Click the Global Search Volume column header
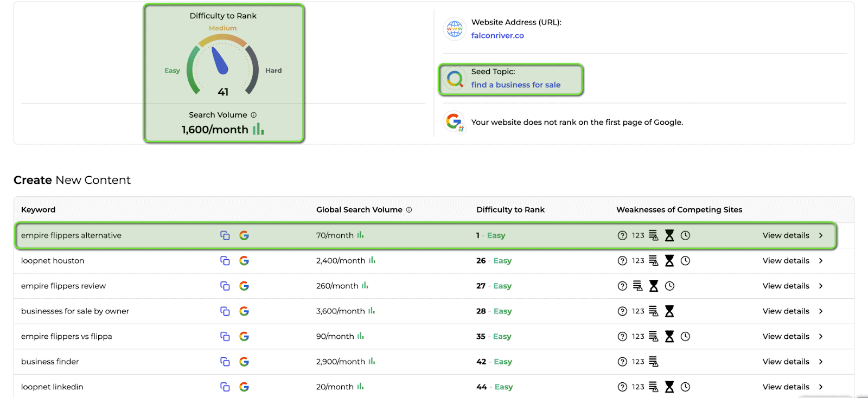Image resolution: width=868 pixels, height=398 pixels. 359,210
